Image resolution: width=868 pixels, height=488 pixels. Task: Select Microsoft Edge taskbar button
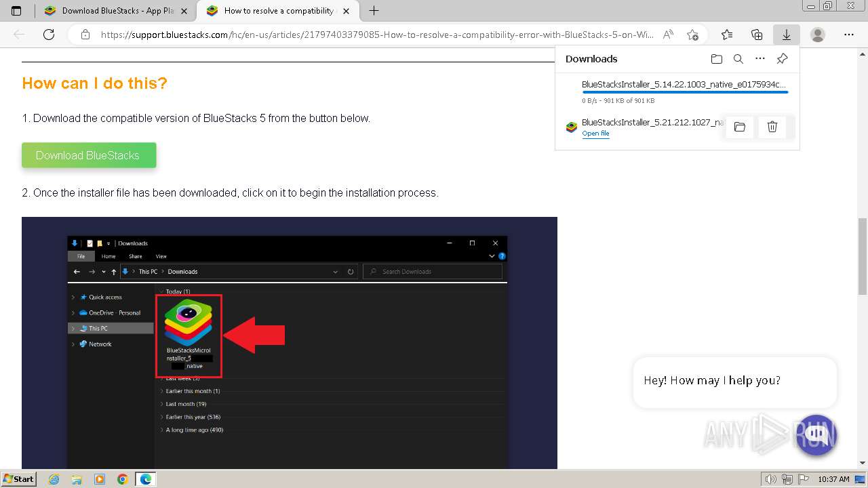pos(146,479)
